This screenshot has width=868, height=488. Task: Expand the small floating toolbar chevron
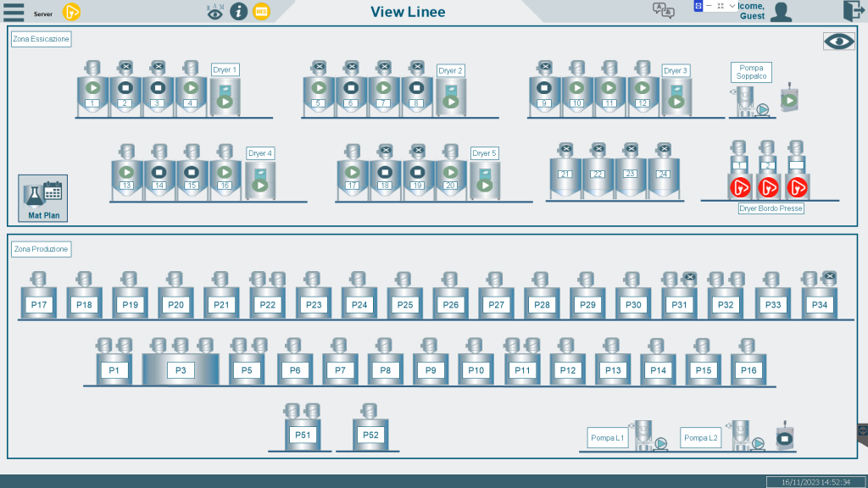click(x=732, y=6)
